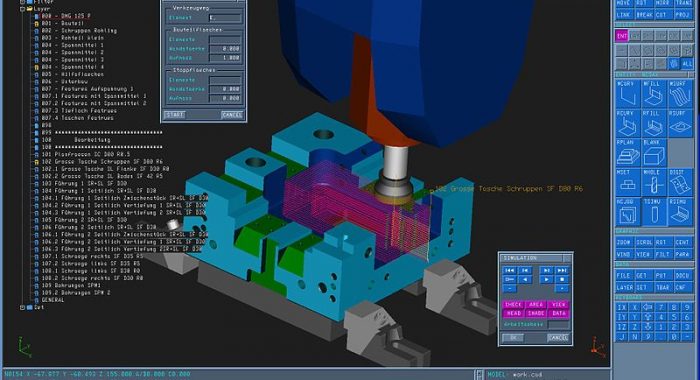Click the TBAR data command
This screenshot has height=380, width=700.
663,288
